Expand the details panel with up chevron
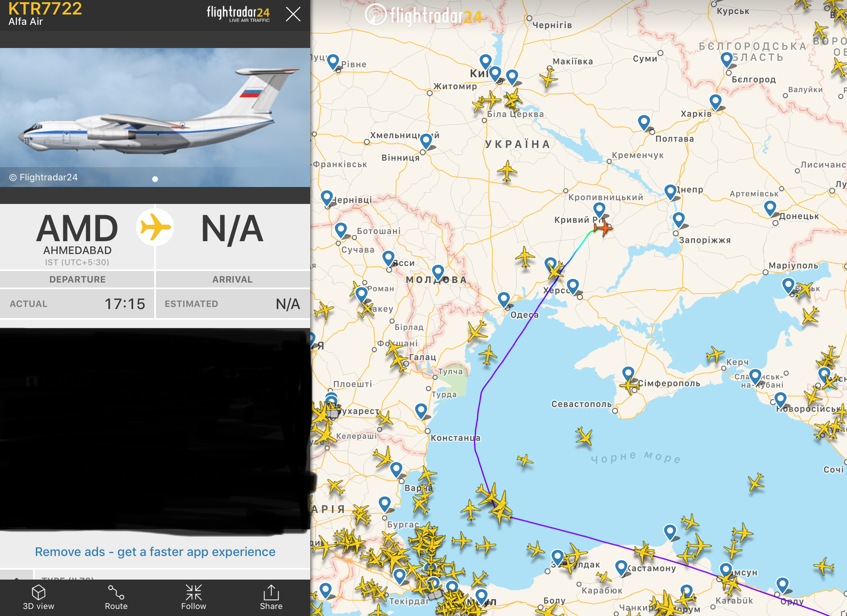Screen dimensions: 847x616 tap(17, 575)
